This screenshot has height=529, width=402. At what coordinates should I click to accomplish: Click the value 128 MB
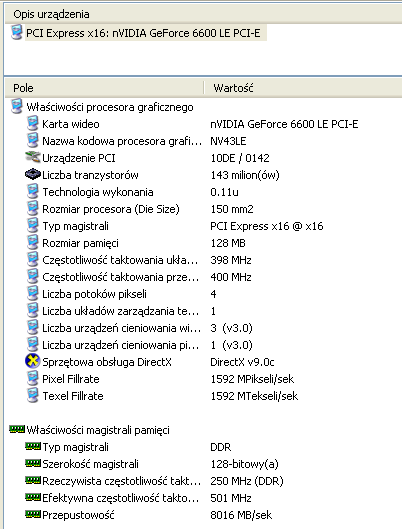pos(228,243)
